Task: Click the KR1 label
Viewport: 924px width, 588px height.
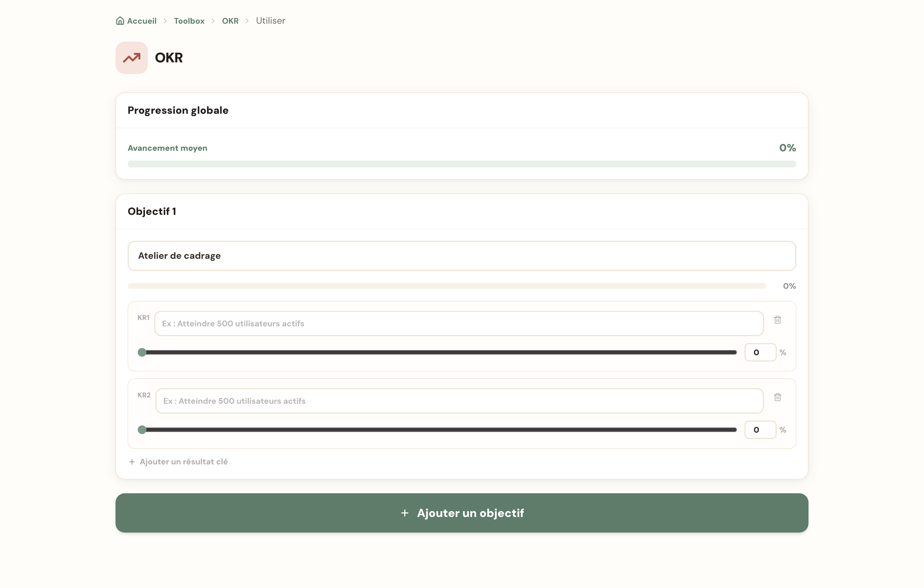Action: coord(144,318)
